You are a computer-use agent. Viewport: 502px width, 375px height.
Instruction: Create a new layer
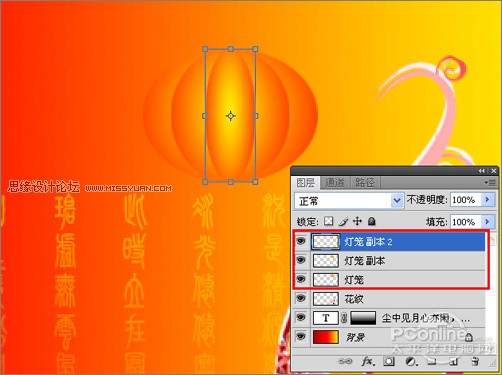click(454, 361)
